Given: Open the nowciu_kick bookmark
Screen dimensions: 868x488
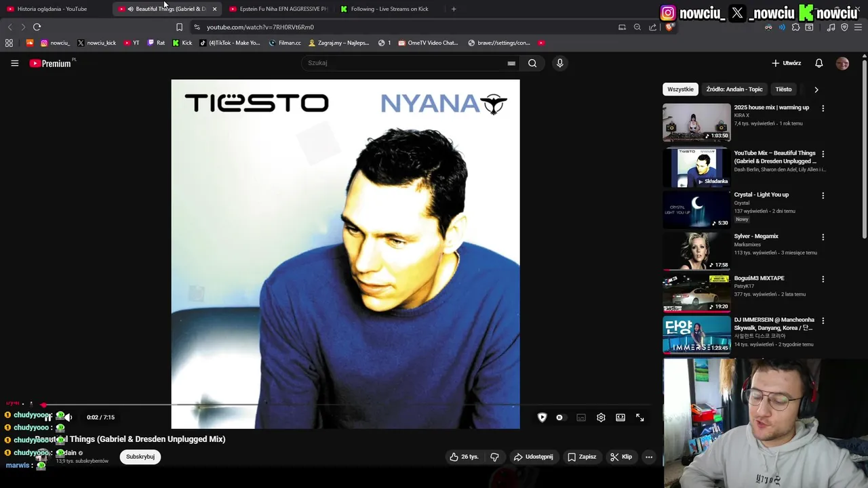Looking at the screenshot, I should 96,43.
